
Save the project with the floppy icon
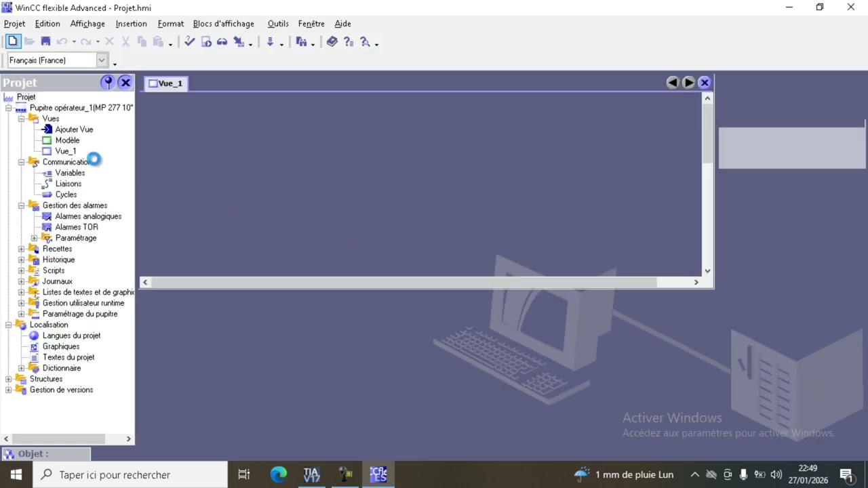click(45, 41)
